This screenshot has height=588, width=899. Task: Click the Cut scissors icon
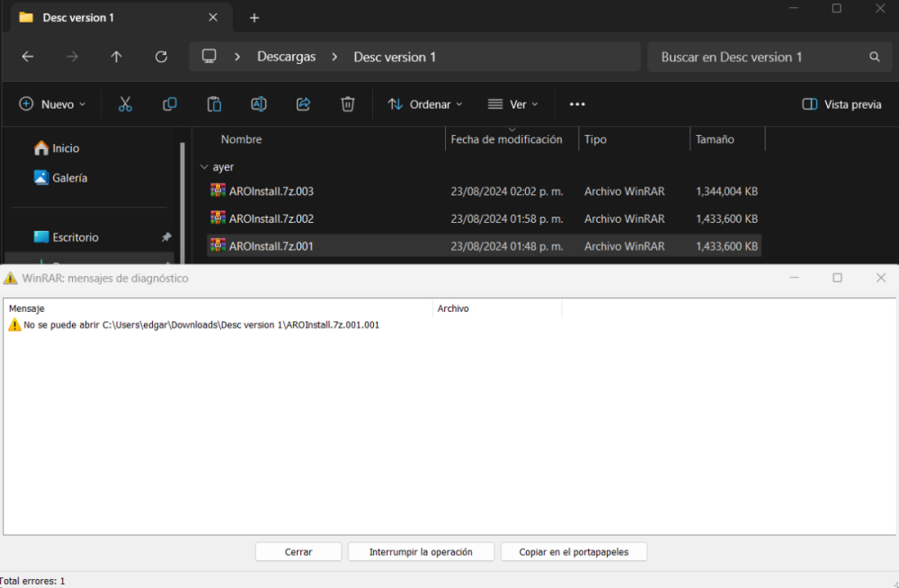pyautogui.click(x=125, y=104)
